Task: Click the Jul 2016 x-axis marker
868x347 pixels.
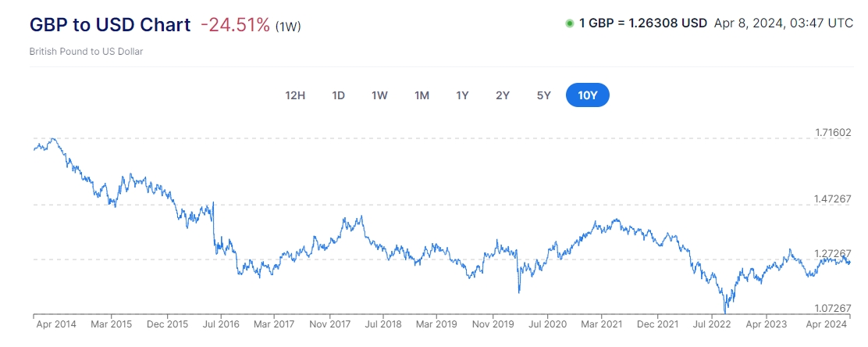Action: point(221,324)
